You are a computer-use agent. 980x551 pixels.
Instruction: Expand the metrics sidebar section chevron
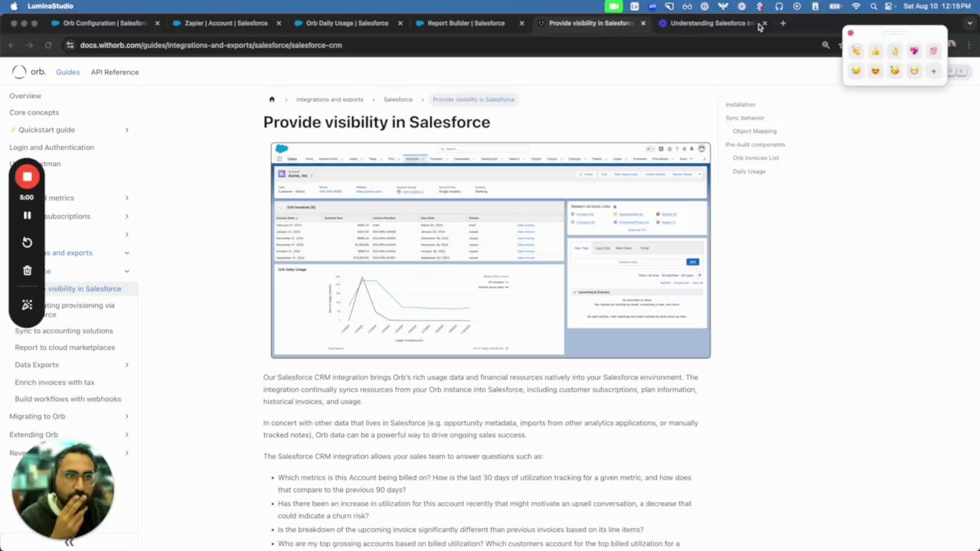tap(126, 198)
